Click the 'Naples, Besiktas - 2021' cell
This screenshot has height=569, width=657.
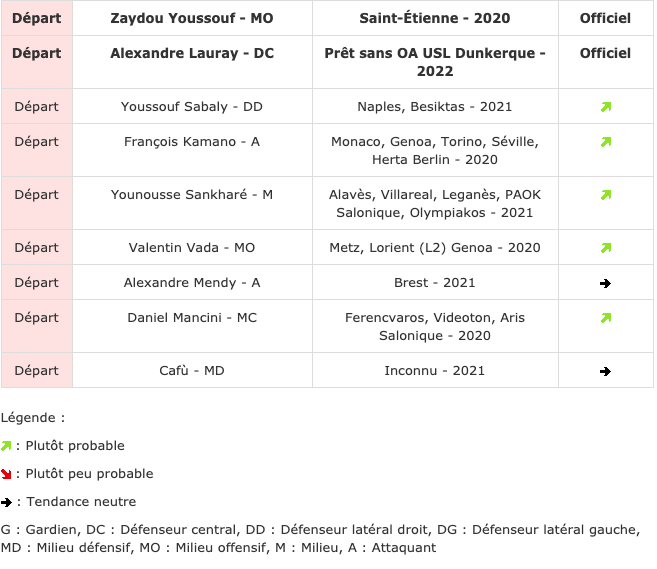click(435, 106)
